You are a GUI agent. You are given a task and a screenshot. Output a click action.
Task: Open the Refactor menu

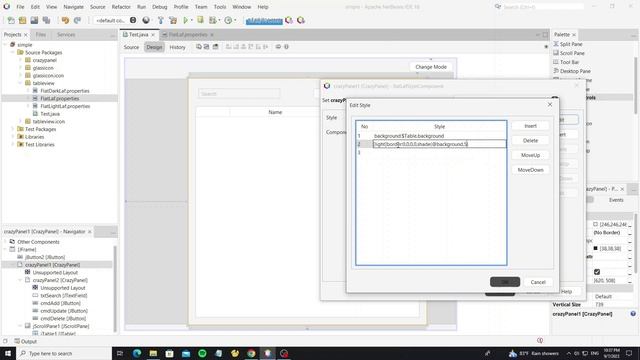pos(121,7)
